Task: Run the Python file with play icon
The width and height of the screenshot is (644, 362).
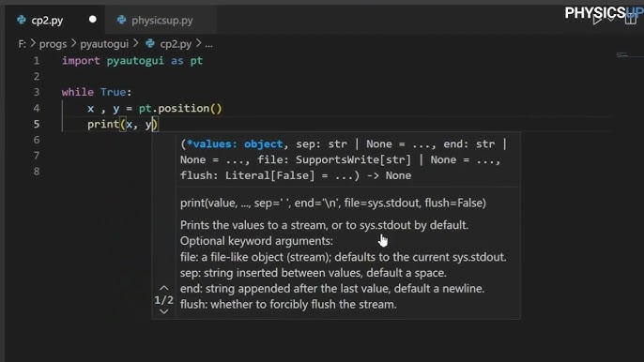Action: [x=597, y=20]
